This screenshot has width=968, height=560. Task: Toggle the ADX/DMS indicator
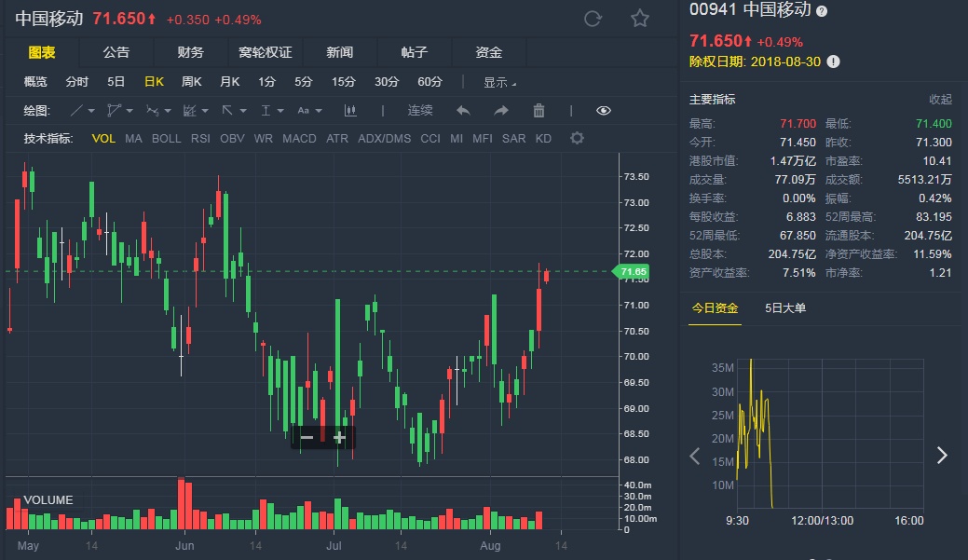(385, 138)
